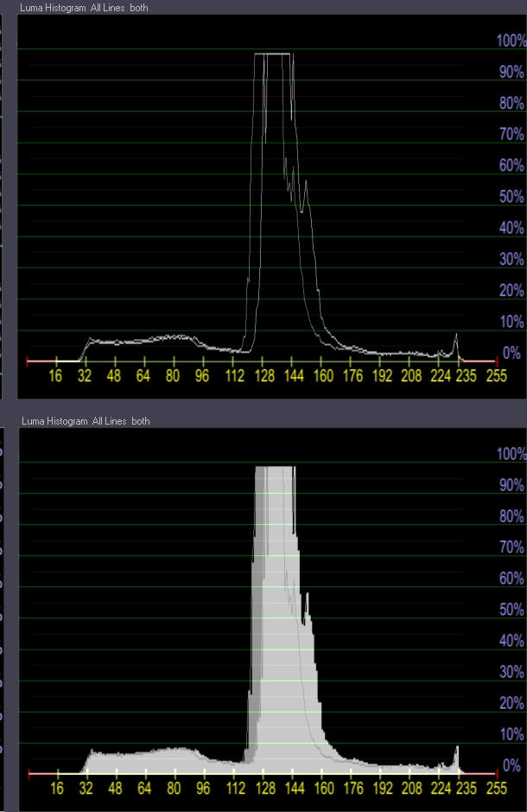Click the 100% scale label on the line-trace histogram
This screenshot has height=812, width=527.
(511, 41)
